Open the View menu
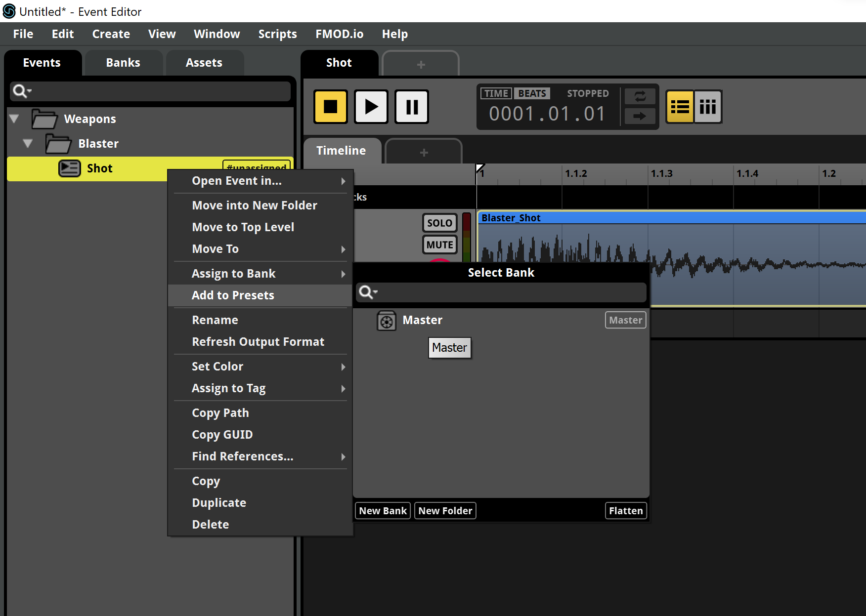866x616 pixels. pyautogui.click(x=162, y=34)
